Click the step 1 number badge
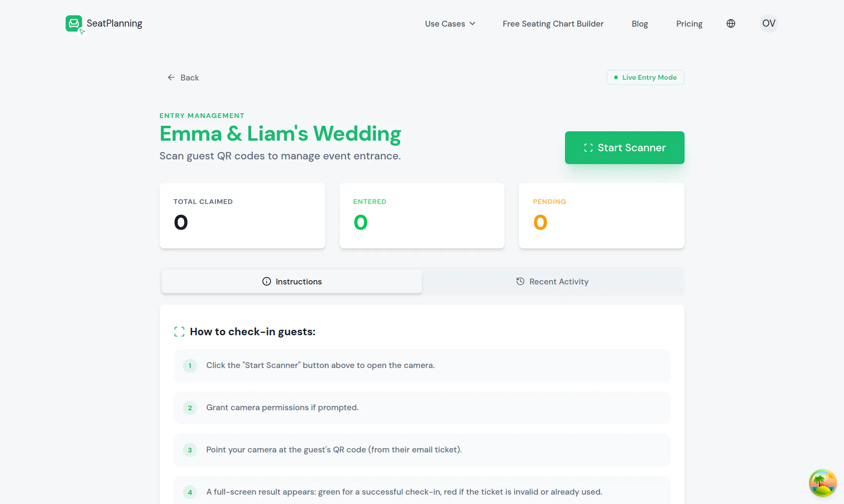 click(x=190, y=366)
